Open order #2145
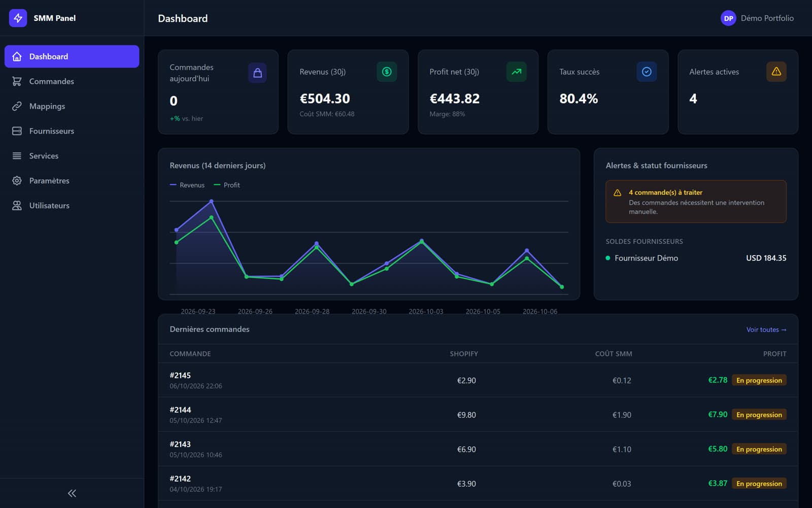Screen dimensions: 812x508 pyautogui.click(x=180, y=375)
